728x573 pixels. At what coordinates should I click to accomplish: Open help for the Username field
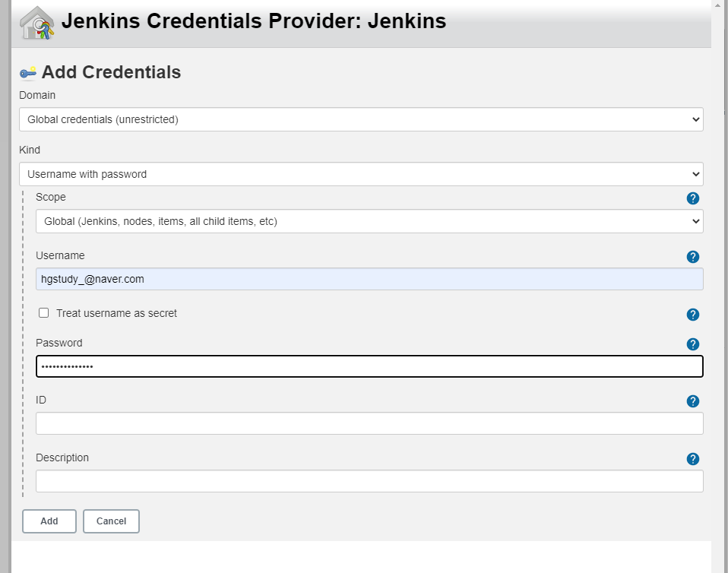pyautogui.click(x=693, y=257)
